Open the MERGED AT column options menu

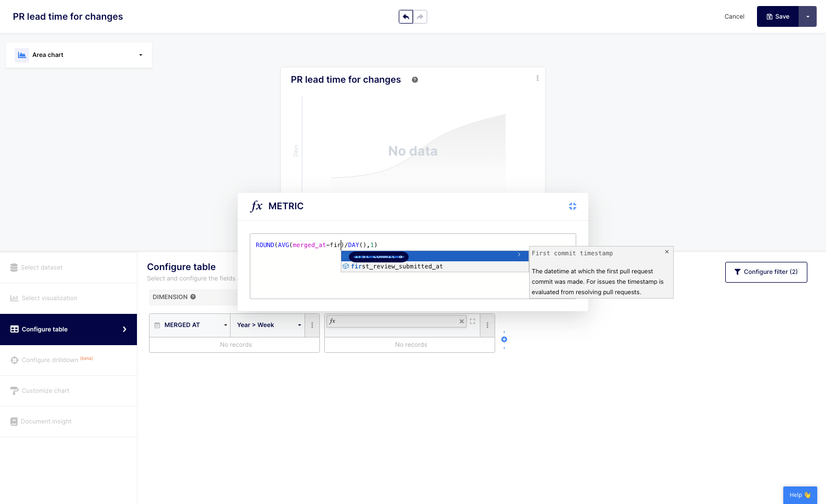click(312, 325)
